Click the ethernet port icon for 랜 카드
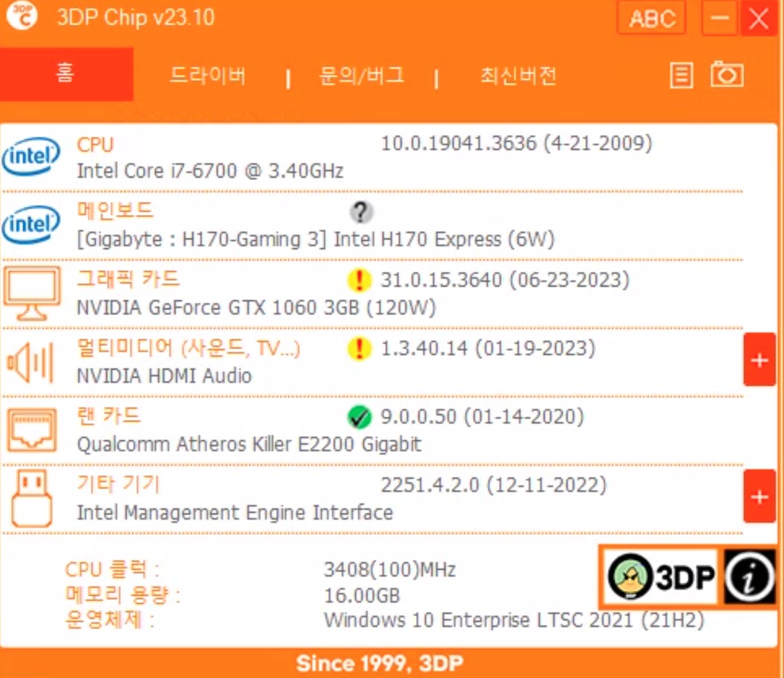784x678 pixels. click(x=32, y=430)
